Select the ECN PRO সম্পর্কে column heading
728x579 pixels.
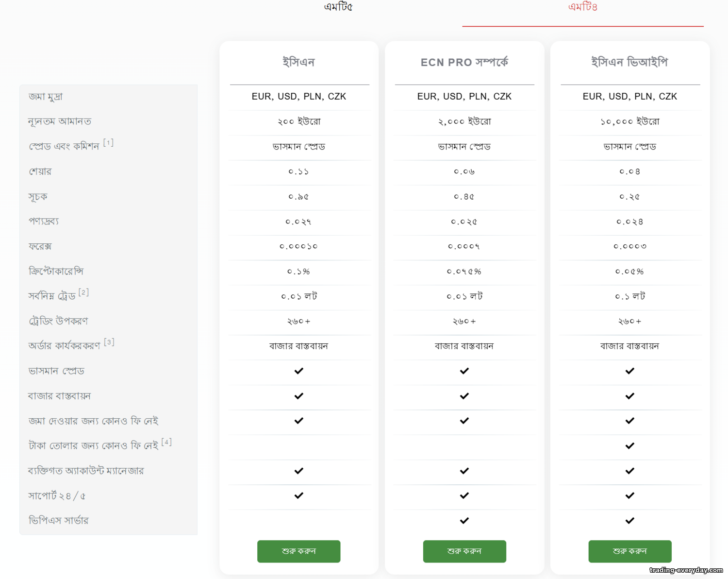pos(464,62)
